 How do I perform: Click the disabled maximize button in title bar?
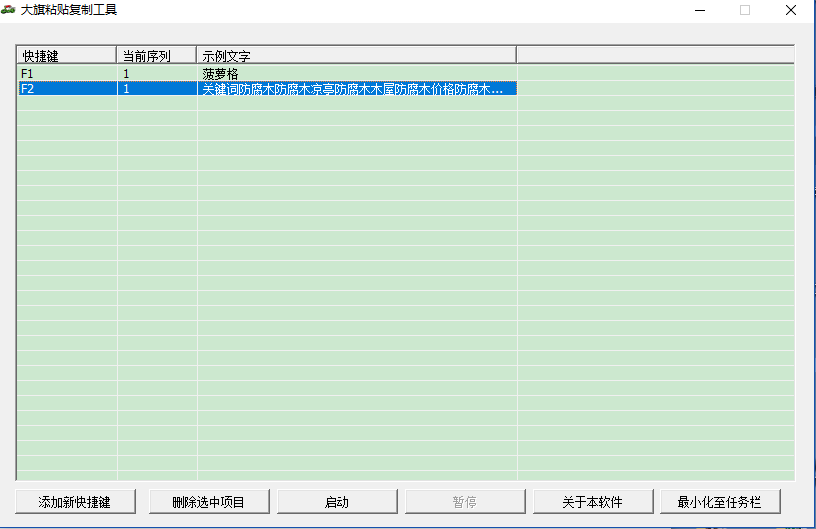(745, 10)
